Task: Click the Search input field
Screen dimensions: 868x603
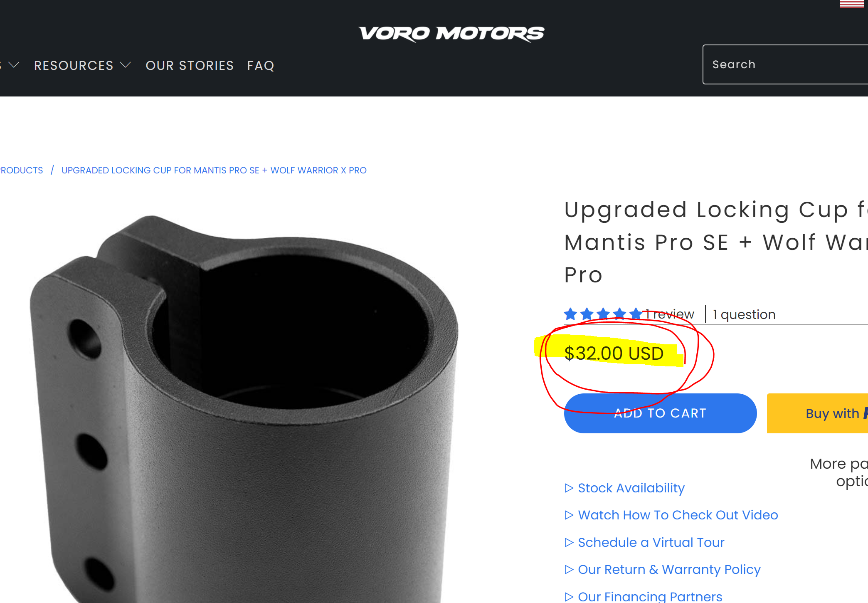Action: [785, 64]
